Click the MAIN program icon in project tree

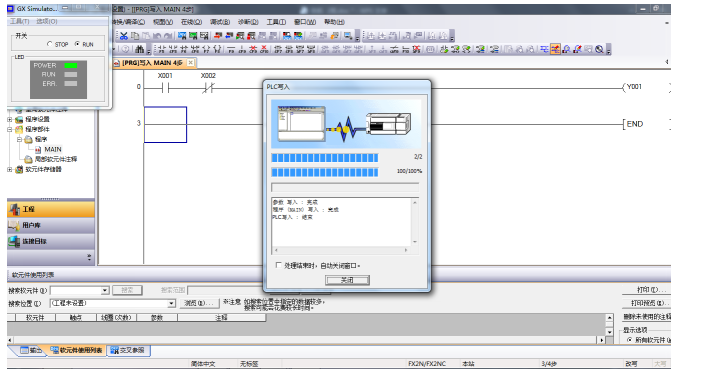click(38, 150)
